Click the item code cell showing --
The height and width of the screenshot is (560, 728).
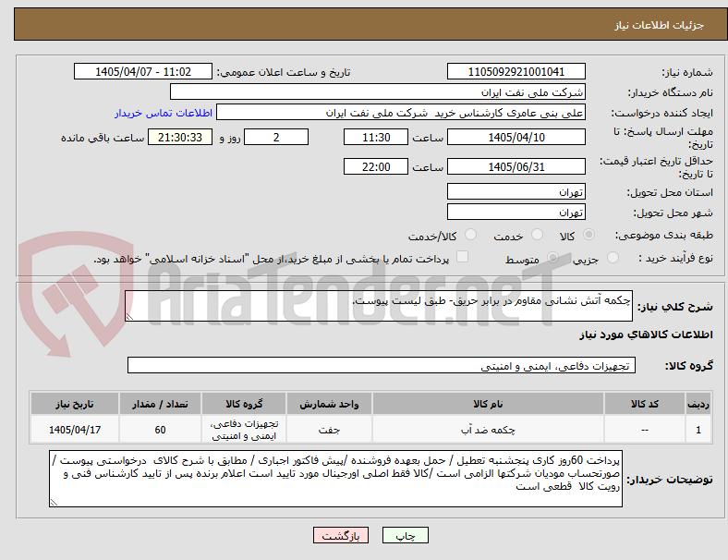tap(645, 430)
